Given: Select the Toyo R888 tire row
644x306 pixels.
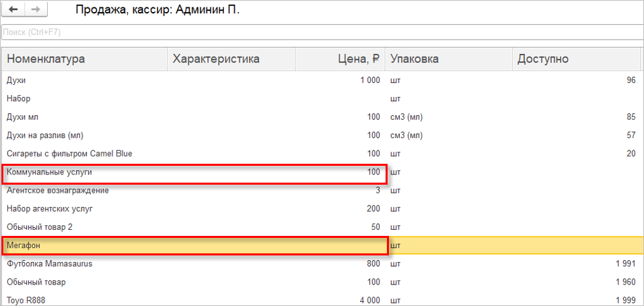Looking at the screenshot, I should point(322,301).
